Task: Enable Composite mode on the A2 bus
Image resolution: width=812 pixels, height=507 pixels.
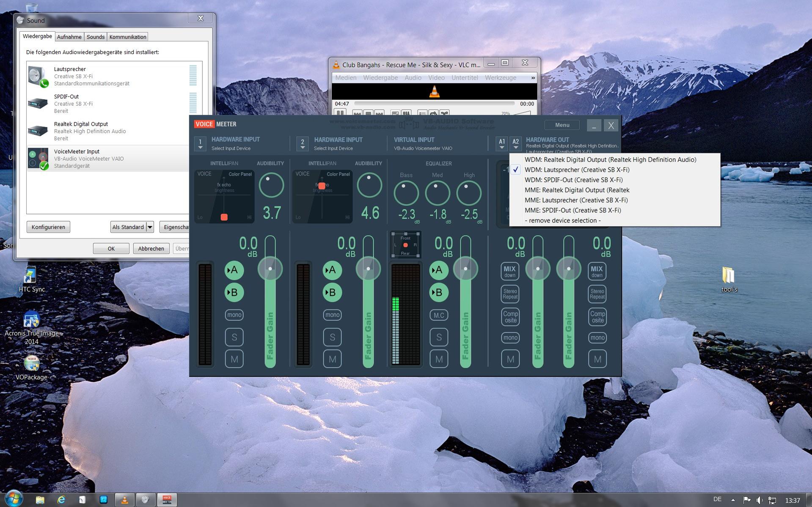Action: pyautogui.click(x=597, y=317)
